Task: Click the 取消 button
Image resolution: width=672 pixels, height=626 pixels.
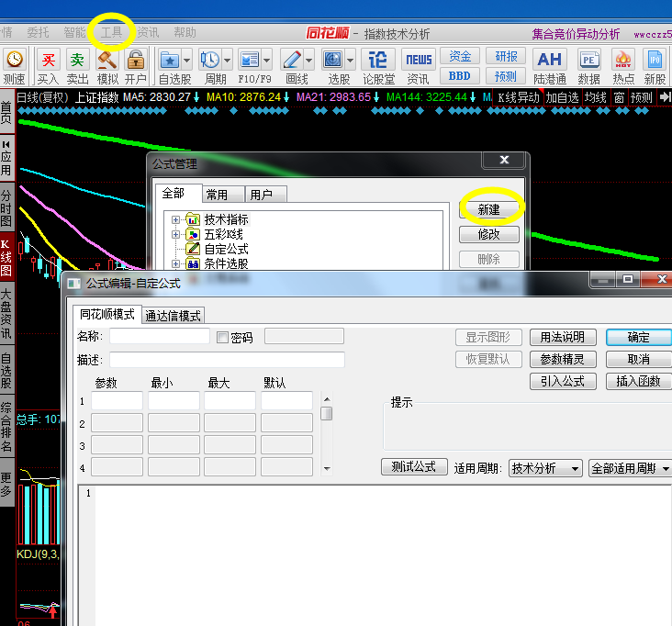Action: (x=639, y=359)
